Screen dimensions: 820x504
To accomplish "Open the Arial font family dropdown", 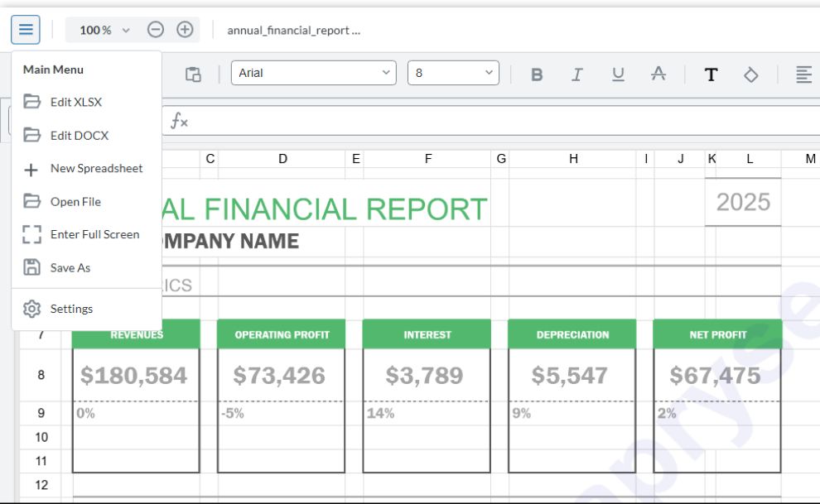I will click(x=314, y=73).
